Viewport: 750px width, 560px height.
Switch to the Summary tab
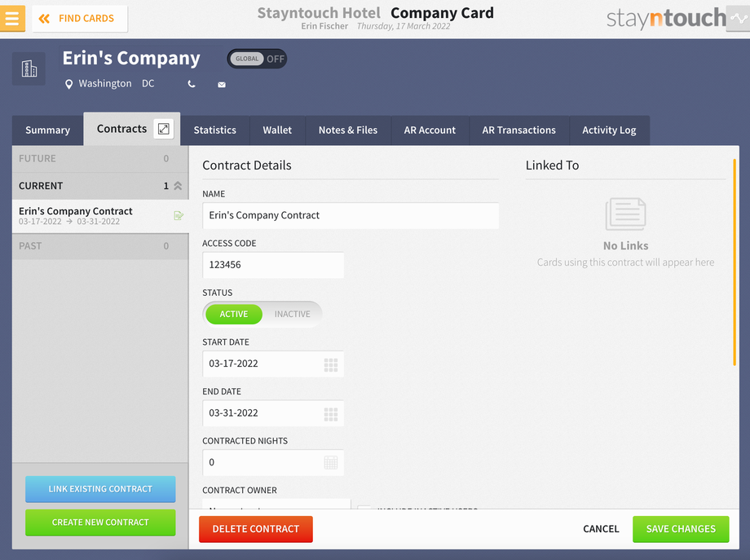48,130
